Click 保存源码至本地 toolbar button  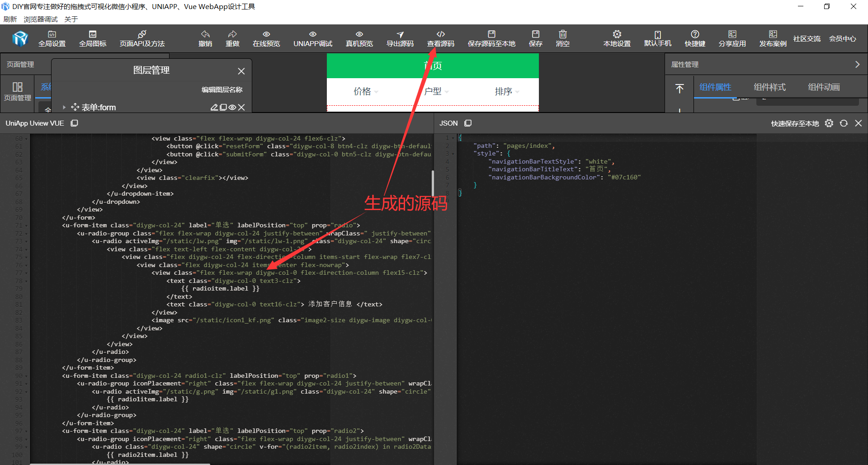[491, 39]
